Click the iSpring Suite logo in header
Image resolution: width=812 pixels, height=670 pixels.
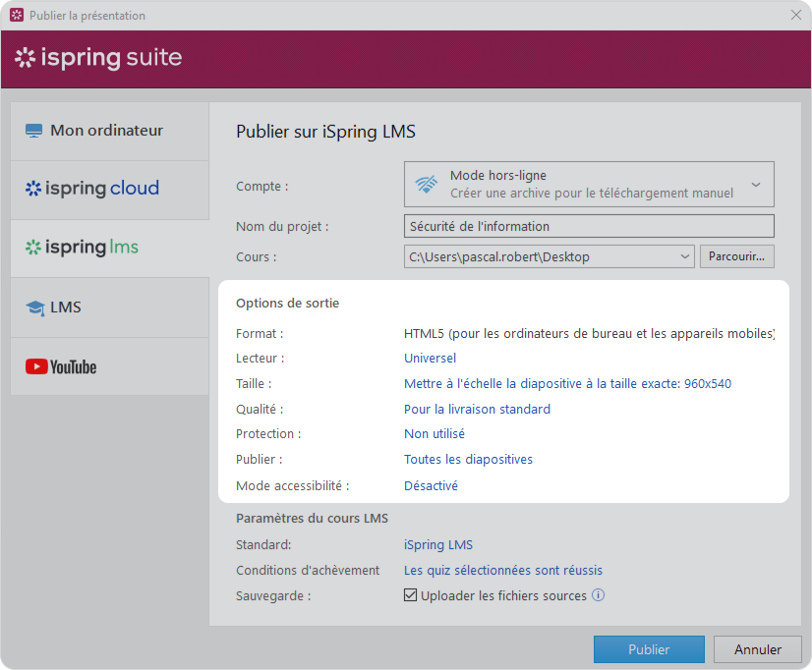click(98, 58)
